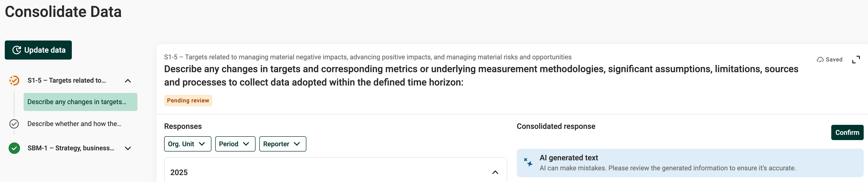Click the cloud Saved status icon
The image size is (868, 182).
[820, 60]
